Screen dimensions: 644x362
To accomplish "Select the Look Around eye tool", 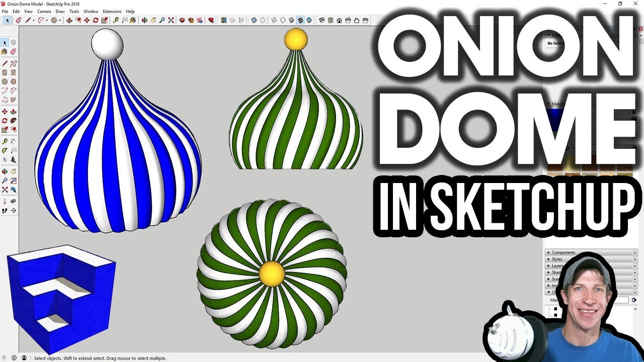I will (14, 202).
